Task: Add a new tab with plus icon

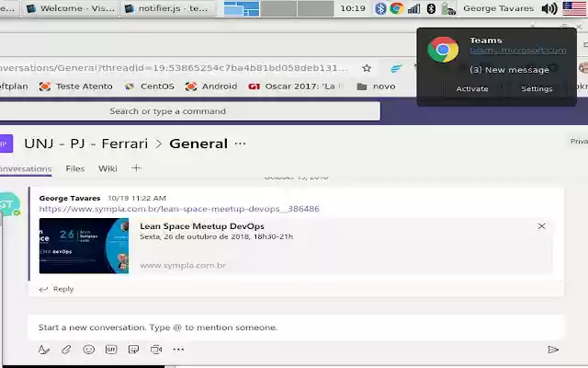Action: (x=136, y=167)
